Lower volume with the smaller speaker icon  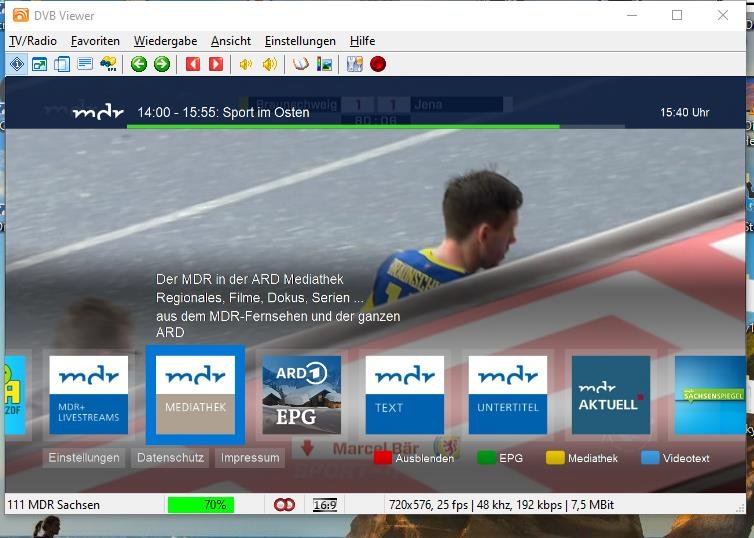(x=246, y=64)
